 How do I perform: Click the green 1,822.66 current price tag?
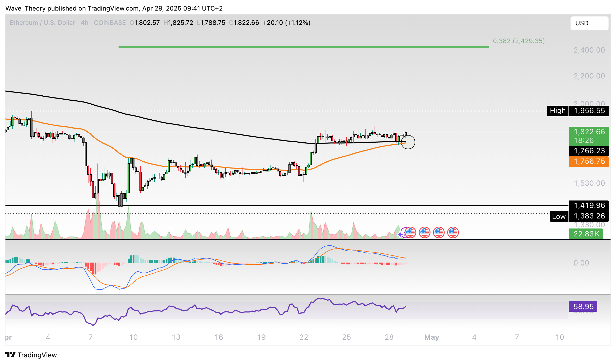(x=589, y=136)
